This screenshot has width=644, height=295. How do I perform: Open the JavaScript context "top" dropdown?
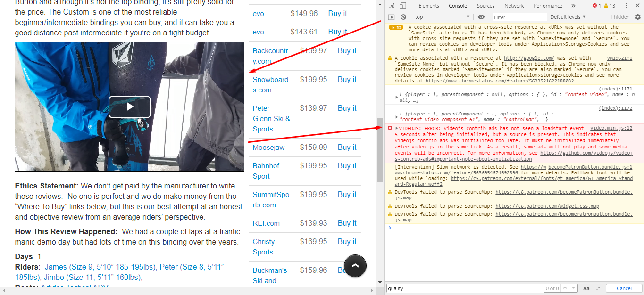(x=442, y=17)
